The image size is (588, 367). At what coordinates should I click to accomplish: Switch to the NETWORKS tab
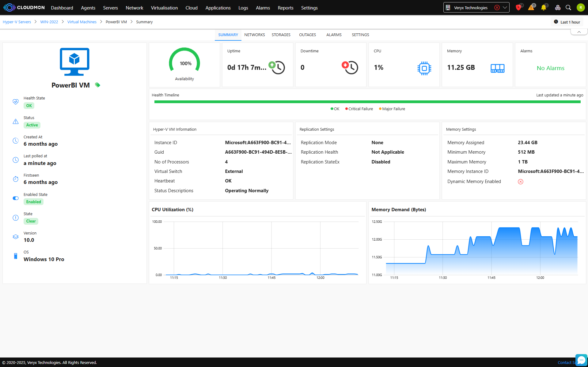pos(254,35)
